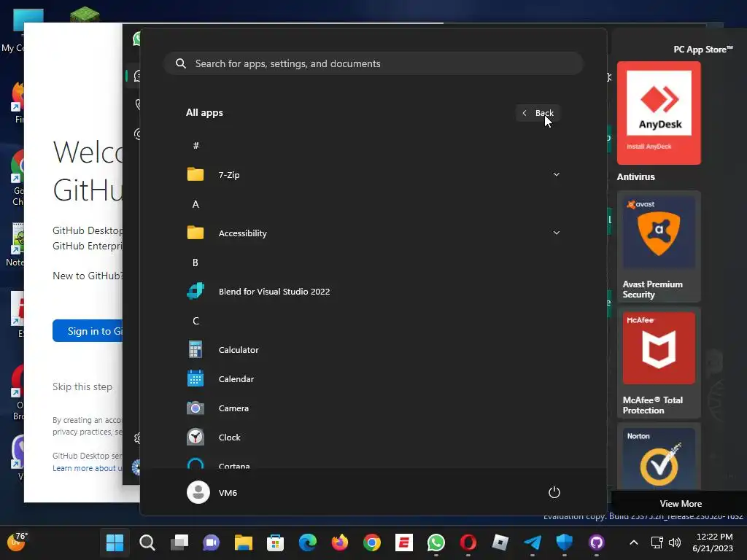
Task: Click the network icon in system tray
Action: 657,542
